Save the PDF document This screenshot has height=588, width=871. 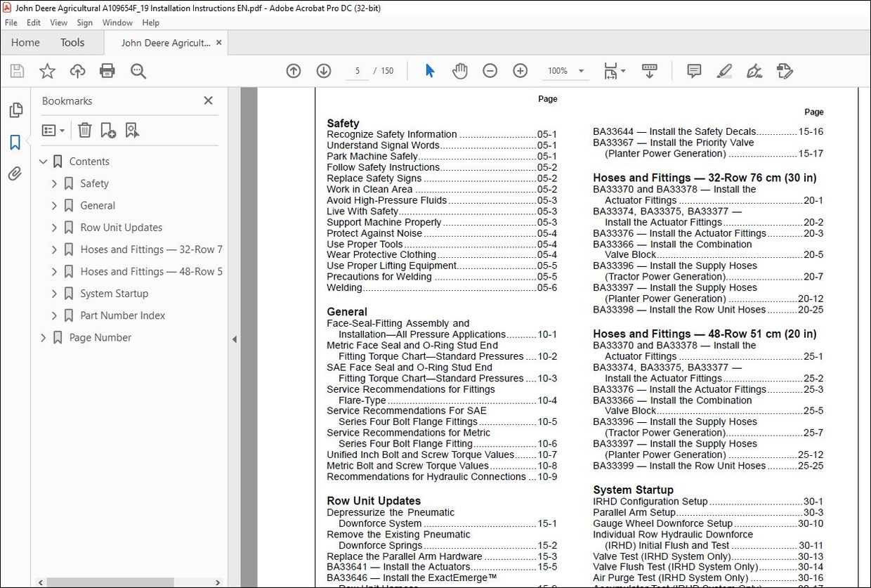click(x=16, y=70)
